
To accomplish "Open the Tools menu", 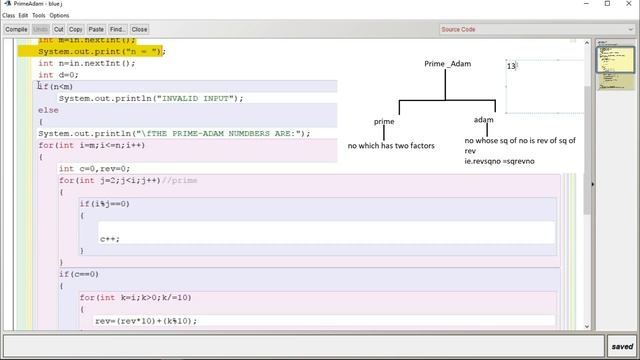I will point(39,16).
